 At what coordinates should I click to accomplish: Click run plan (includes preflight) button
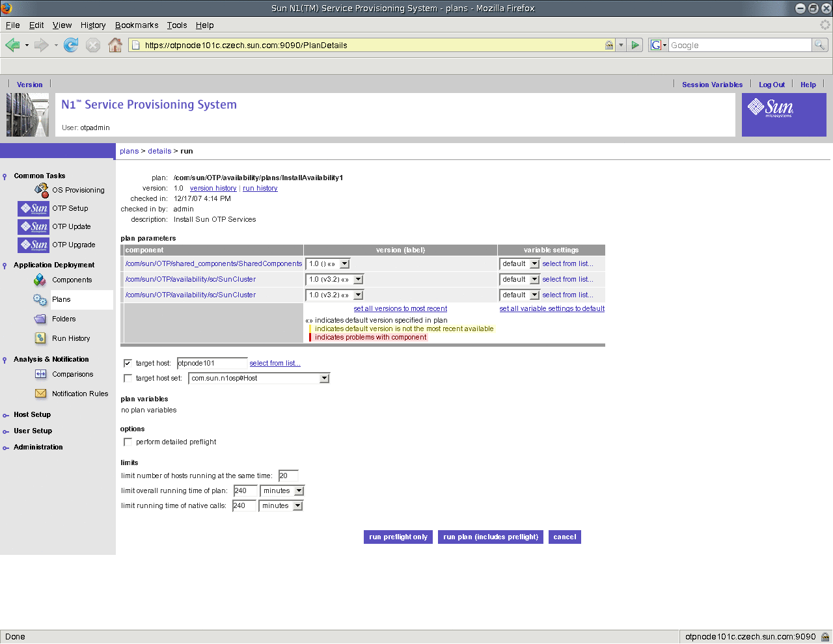[491, 537]
